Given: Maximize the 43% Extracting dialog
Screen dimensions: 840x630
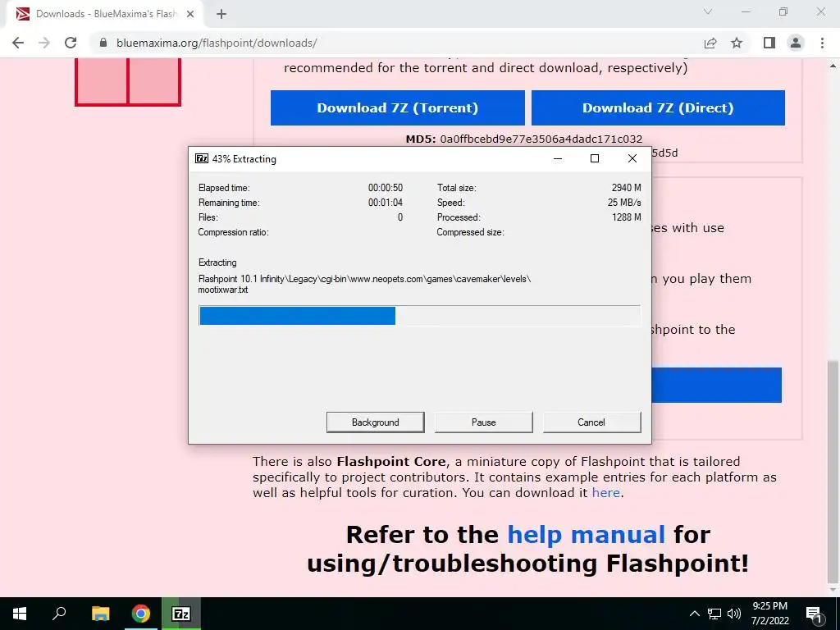Looking at the screenshot, I should [595, 158].
